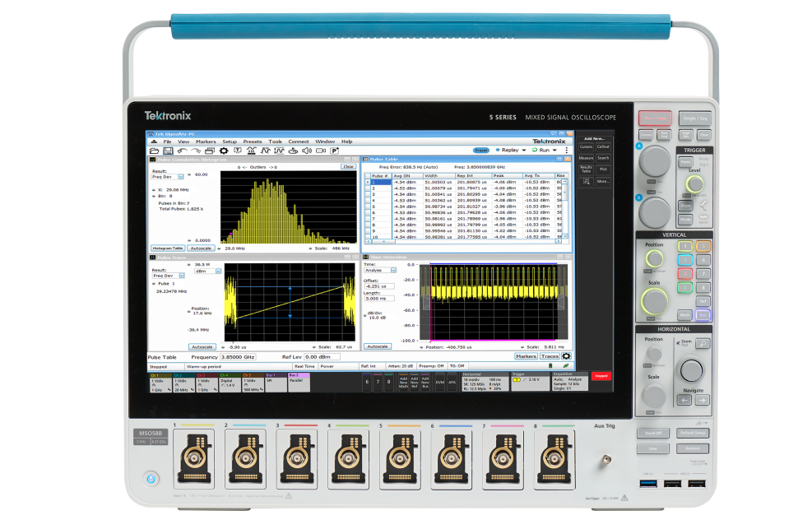
Task: Click the Markers button at bottom
Action: (526, 356)
